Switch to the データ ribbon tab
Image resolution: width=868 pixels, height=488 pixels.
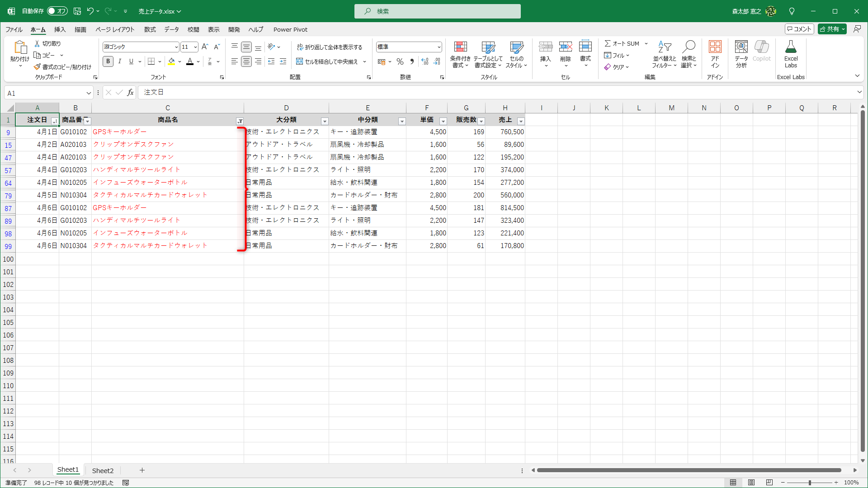pyautogui.click(x=171, y=29)
